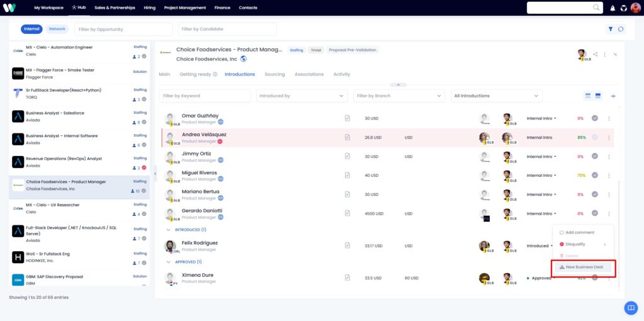The height and width of the screenshot is (321, 644).
Task: Open the Introduced by dropdown
Action: tap(302, 96)
